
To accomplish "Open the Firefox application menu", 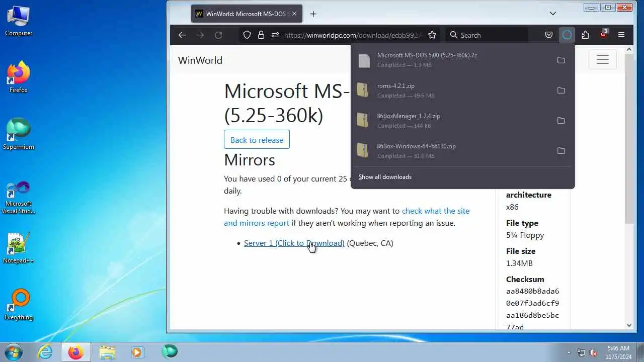I will [621, 35].
